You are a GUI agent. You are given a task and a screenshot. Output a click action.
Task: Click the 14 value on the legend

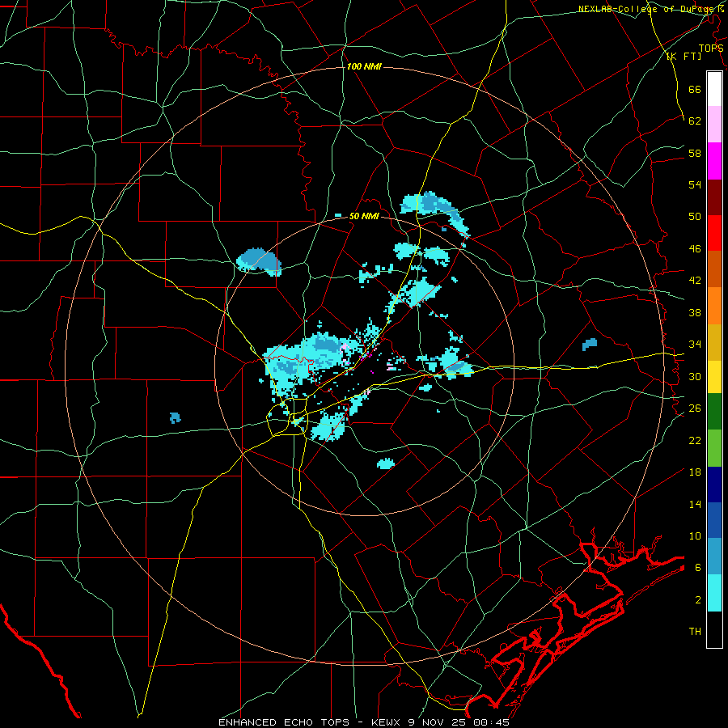click(695, 504)
